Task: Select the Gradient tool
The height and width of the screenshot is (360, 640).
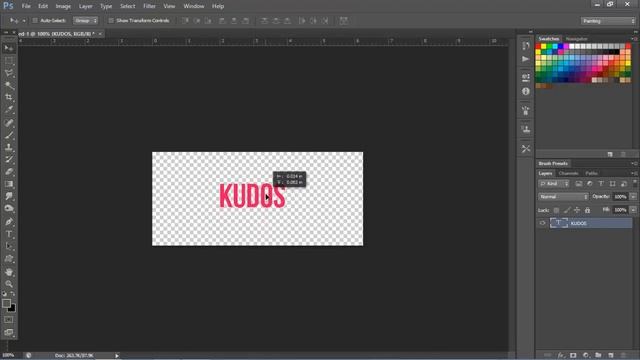Action: coord(9,184)
